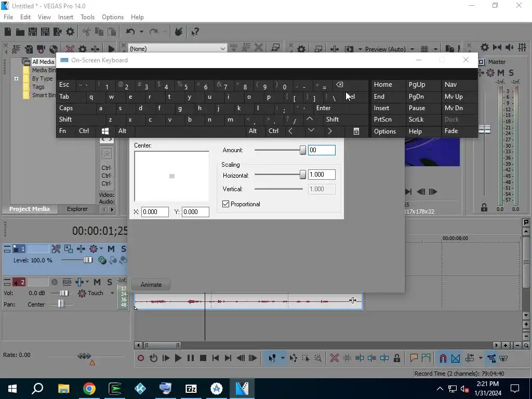Click Backspace key on On-Screen Keyboard
The width and height of the screenshot is (532, 399).
(x=350, y=85)
